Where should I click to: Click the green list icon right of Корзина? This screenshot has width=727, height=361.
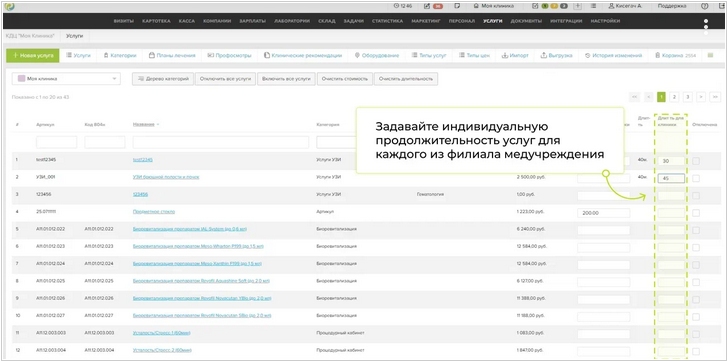(x=710, y=56)
